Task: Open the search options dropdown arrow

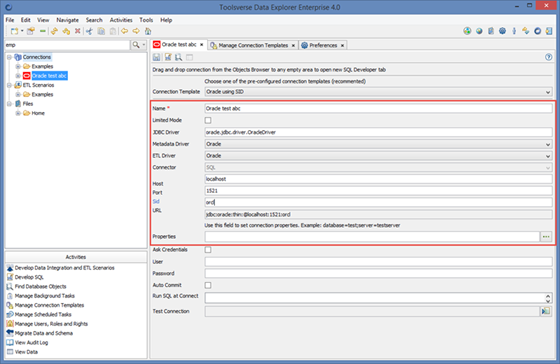Action: tap(144, 45)
